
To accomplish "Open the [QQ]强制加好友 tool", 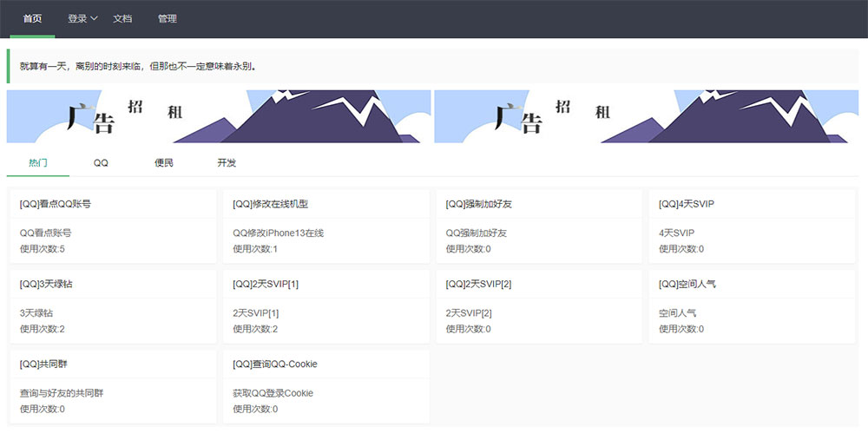I will (x=538, y=226).
